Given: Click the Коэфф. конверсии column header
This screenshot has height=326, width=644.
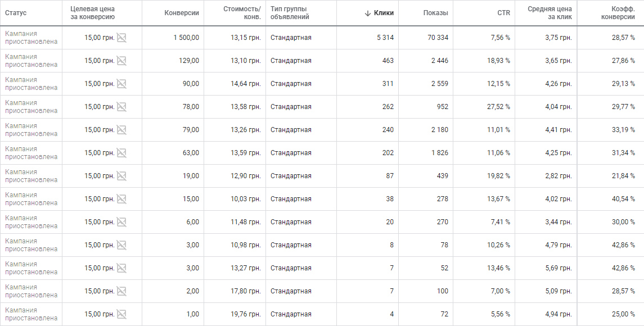Looking at the screenshot, I should click(x=618, y=13).
